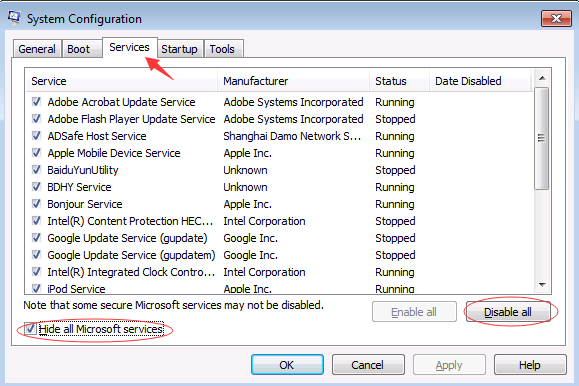
Task: Toggle the iPod Service checkbox
Action: 36,288
